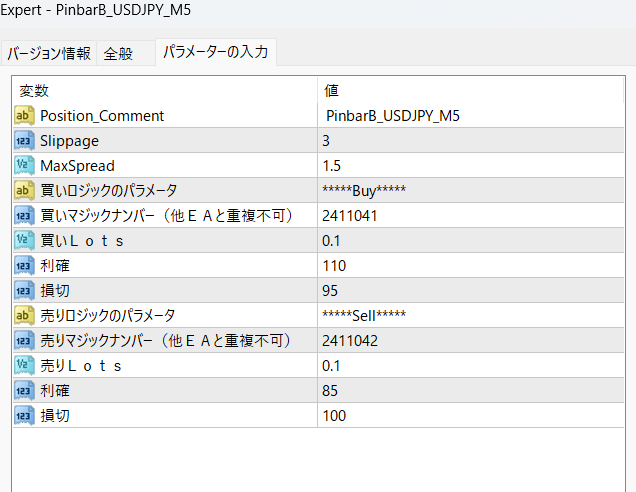636x492 pixels.
Task: Click the string icon beside Position_Comment
Action: click(x=25, y=116)
